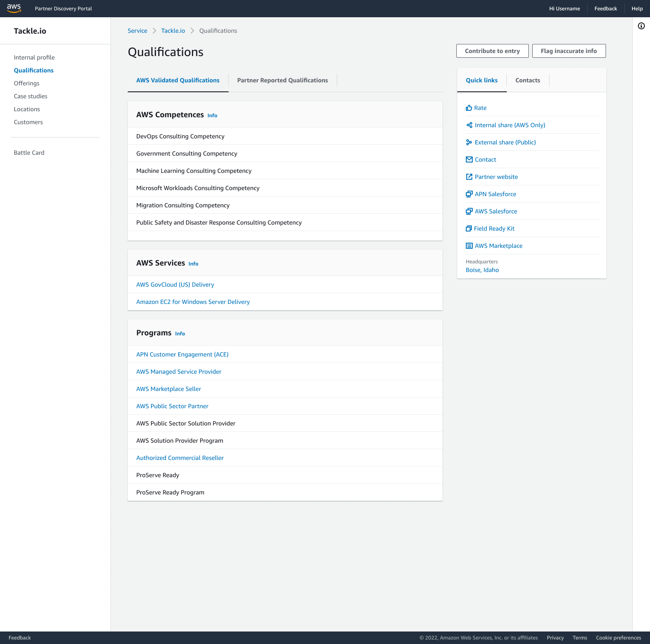Click Hi Username in the header
Viewport: 650px width, 644px height.
(564, 9)
